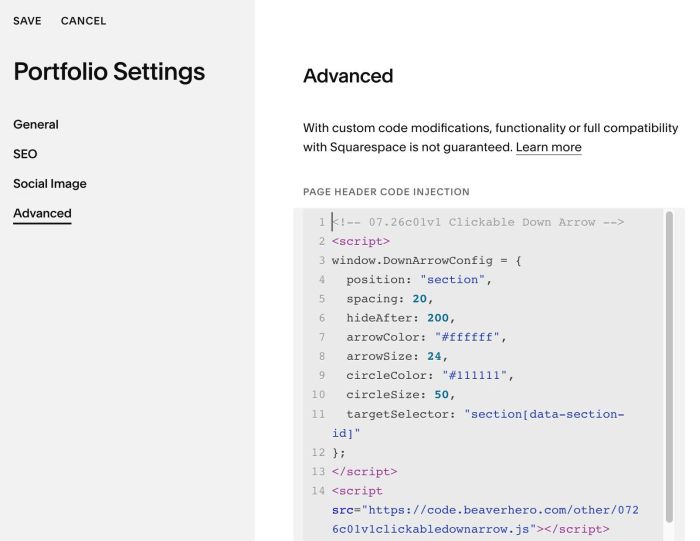Click the code editor vertical scrollbar
The width and height of the screenshot is (700, 541).
tap(669, 367)
